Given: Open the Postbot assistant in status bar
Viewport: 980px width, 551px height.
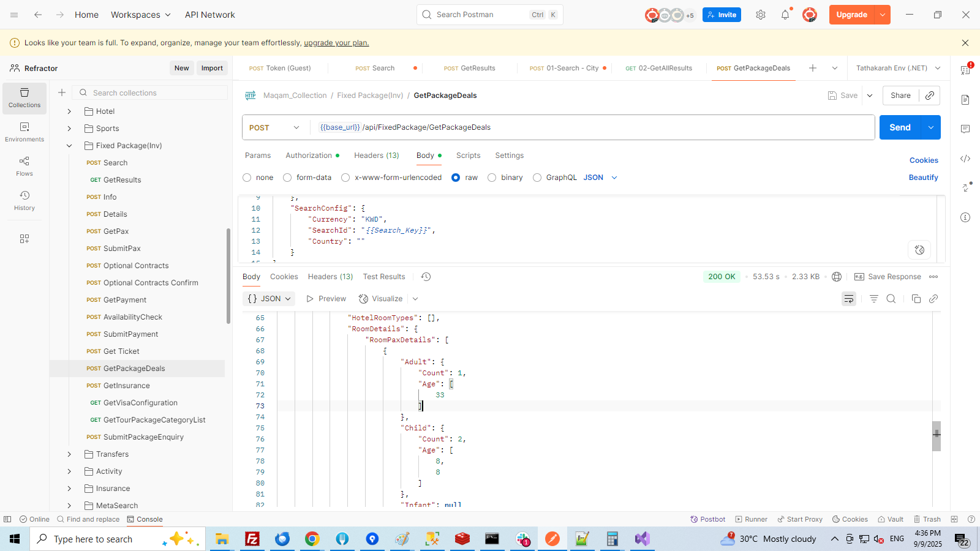Looking at the screenshot, I should click(x=708, y=519).
